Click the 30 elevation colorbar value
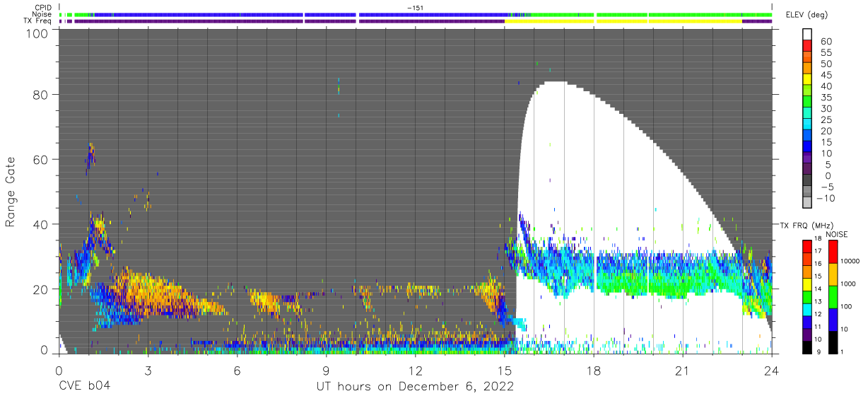Viewport: 868px width, 401px height. pos(825,108)
